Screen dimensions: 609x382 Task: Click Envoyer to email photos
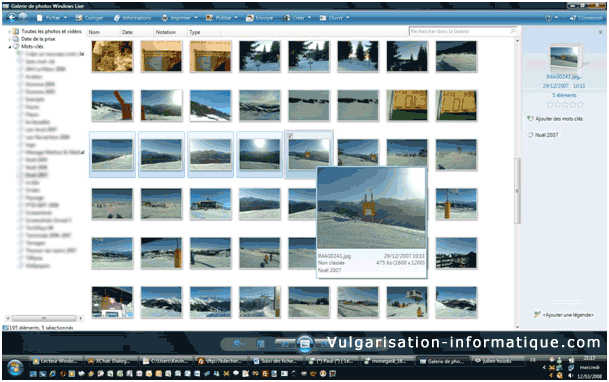(x=260, y=18)
